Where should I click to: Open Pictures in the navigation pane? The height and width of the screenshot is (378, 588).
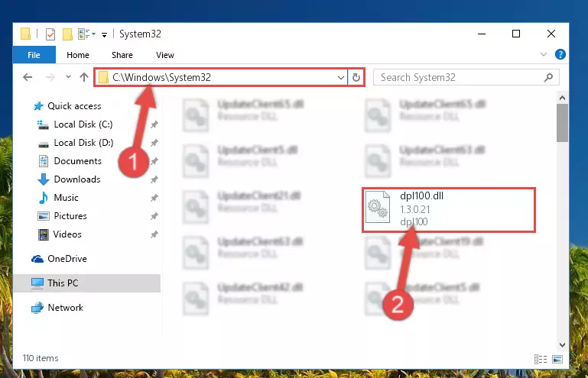[x=70, y=216]
